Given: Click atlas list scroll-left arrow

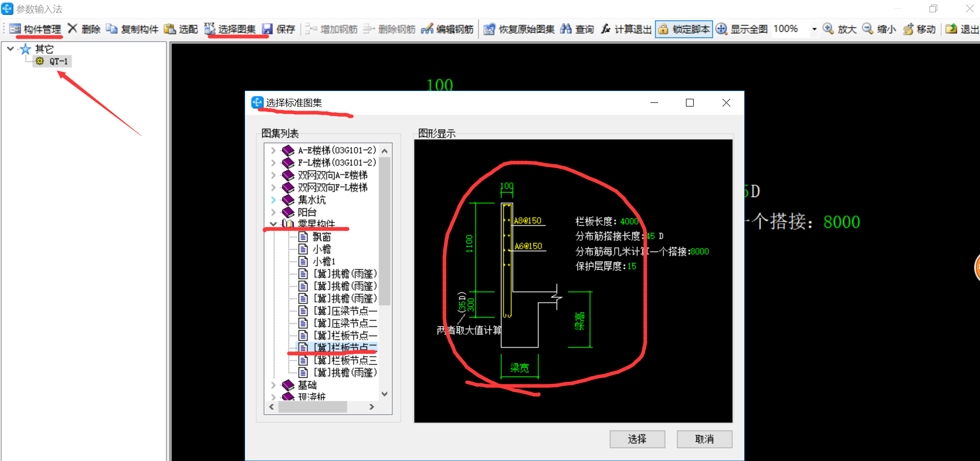Looking at the screenshot, I should [x=271, y=407].
